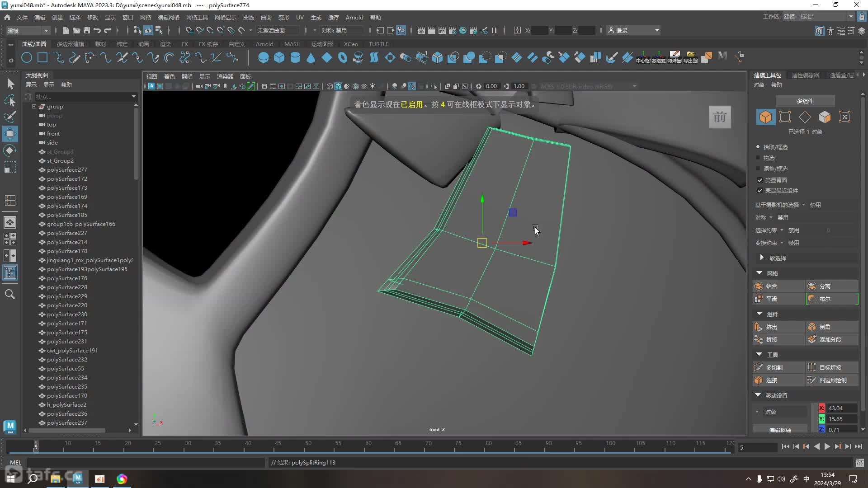
Task: Activate the Move tool in toolbox
Action: pyautogui.click(x=10, y=134)
